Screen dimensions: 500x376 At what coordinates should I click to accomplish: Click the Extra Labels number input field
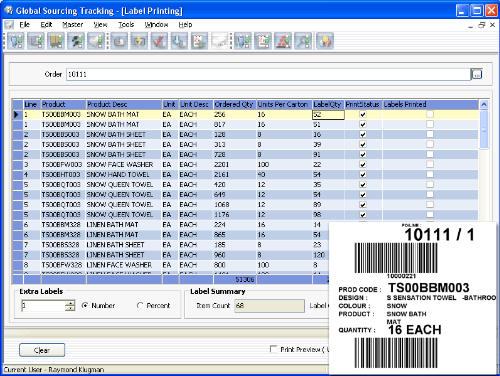click(43, 306)
